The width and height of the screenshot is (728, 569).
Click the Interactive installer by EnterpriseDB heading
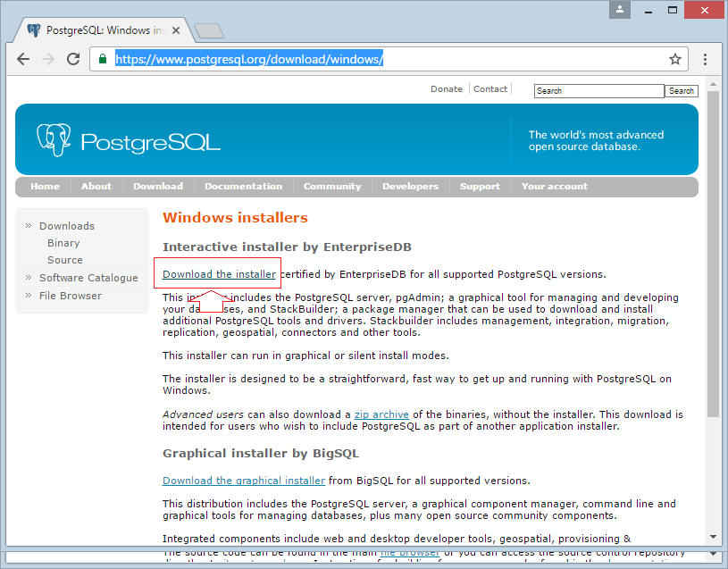coord(287,247)
